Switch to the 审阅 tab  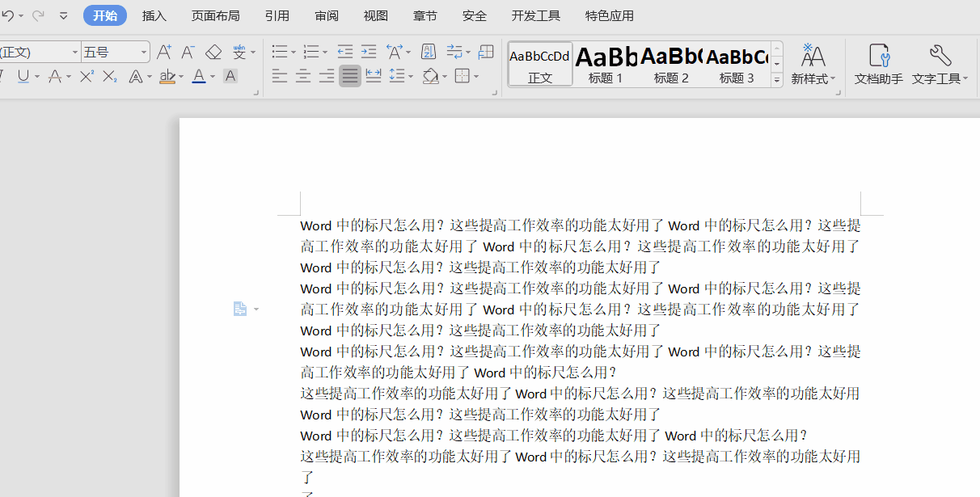[327, 15]
